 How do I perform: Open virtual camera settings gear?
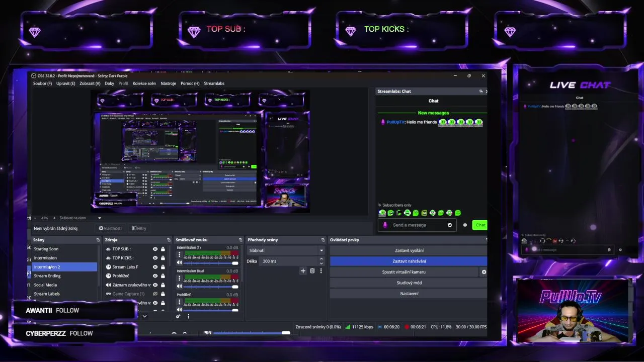[484, 272]
